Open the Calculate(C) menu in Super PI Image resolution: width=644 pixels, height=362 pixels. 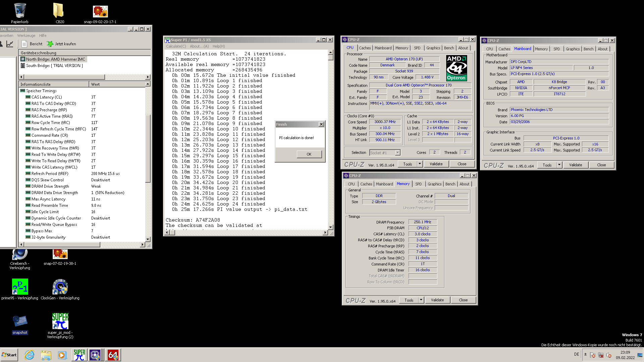coord(176,46)
